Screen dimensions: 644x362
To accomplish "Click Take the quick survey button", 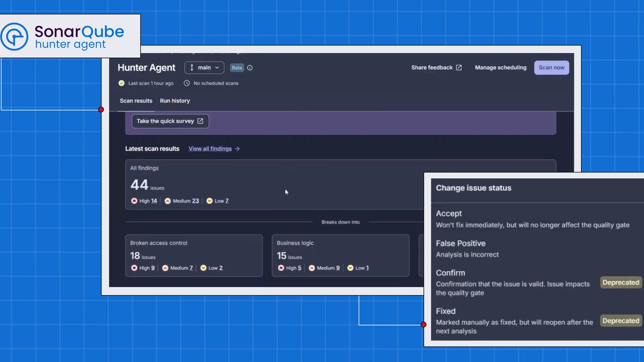I will [170, 121].
